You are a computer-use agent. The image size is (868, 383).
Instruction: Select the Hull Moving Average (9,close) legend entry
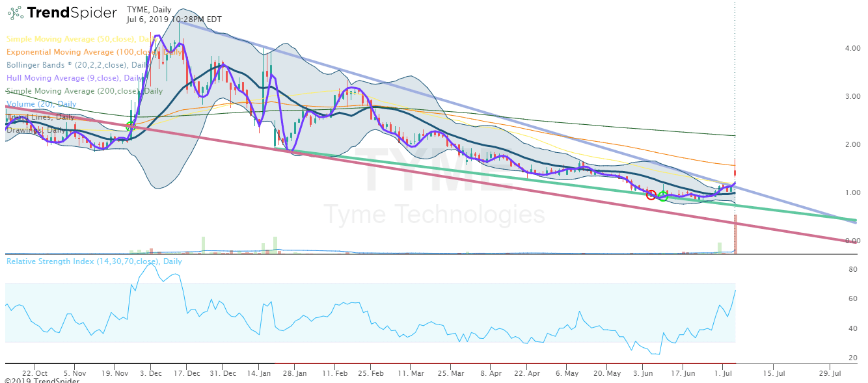(75, 78)
